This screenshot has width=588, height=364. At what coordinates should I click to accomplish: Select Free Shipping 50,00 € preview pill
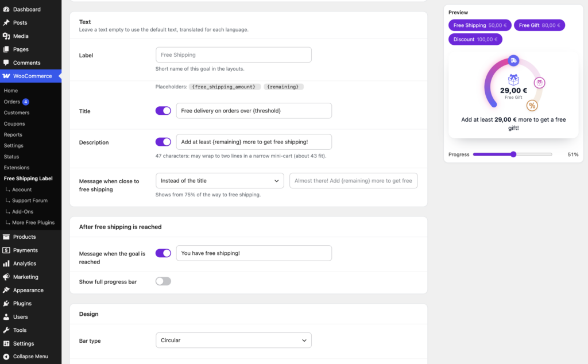coord(479,25)
